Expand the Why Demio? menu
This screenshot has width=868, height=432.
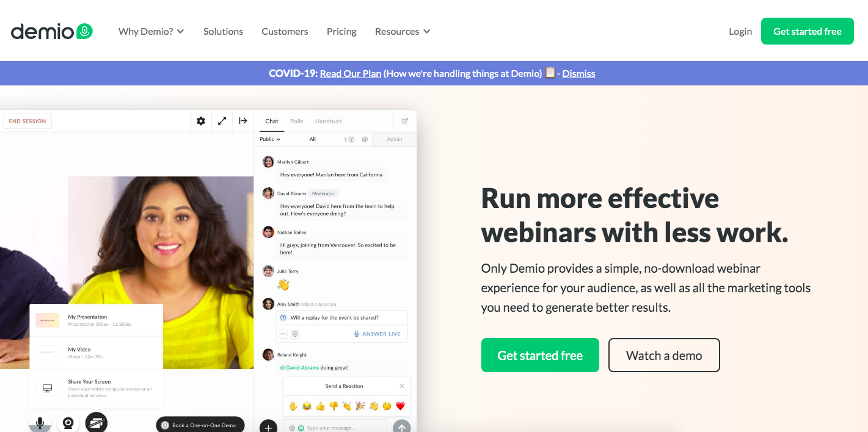click(151, 31)
